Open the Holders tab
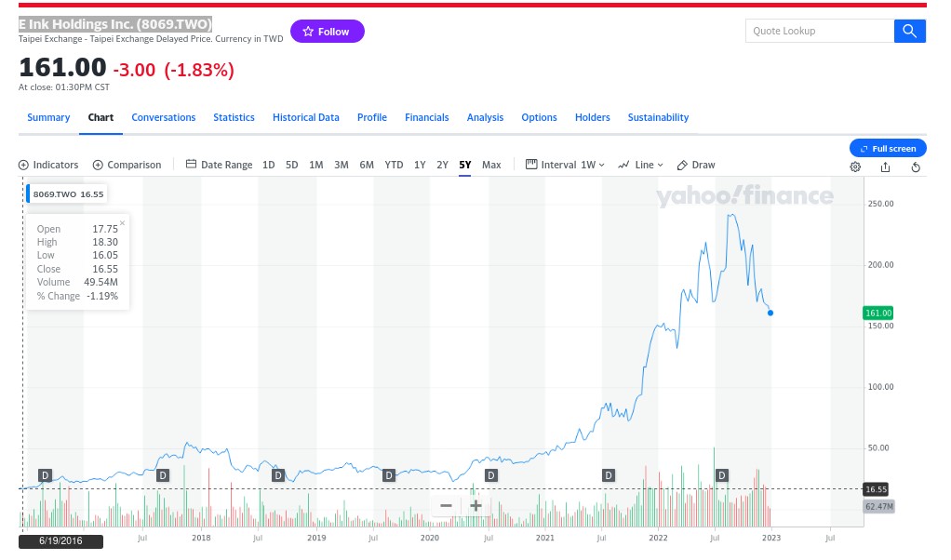 (593, 117)
